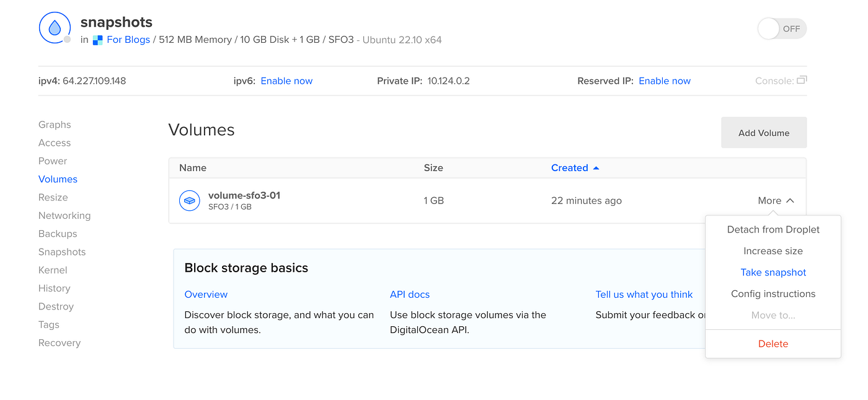Screen dimensions: 868x400
Task: Go to the Backups sidebar section
Action: click(x=58, y=234)
